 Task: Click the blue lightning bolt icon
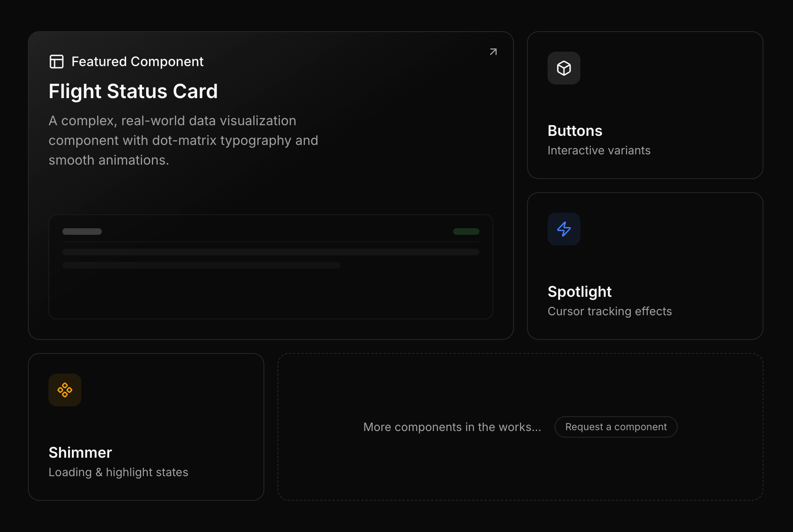(x=564, y=229)
